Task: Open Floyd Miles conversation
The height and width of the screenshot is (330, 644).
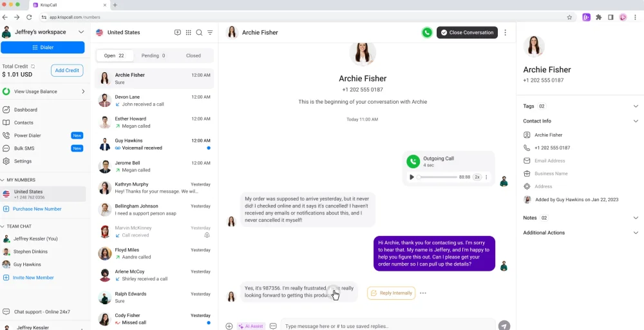Action: [x=155, y=253]
